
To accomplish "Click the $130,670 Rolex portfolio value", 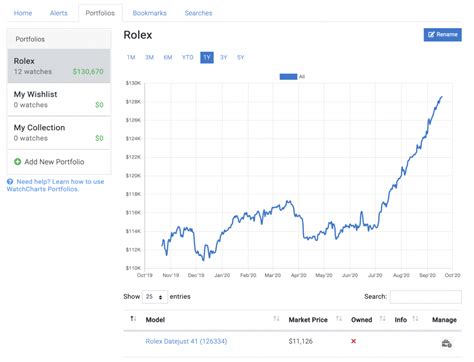I will [88, 72].
